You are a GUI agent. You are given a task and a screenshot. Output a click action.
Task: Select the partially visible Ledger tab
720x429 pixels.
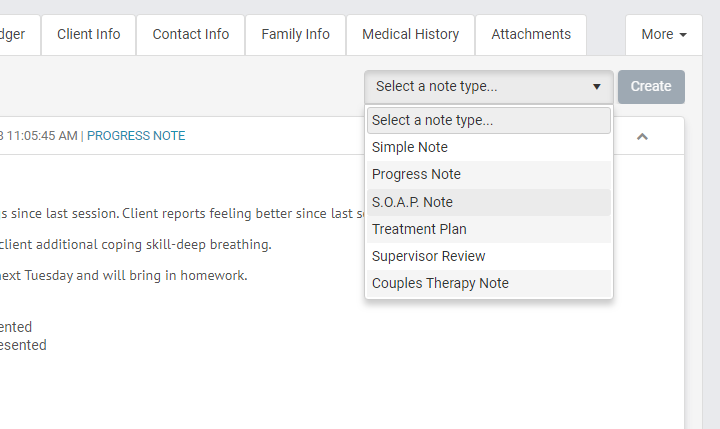[16, 35]
